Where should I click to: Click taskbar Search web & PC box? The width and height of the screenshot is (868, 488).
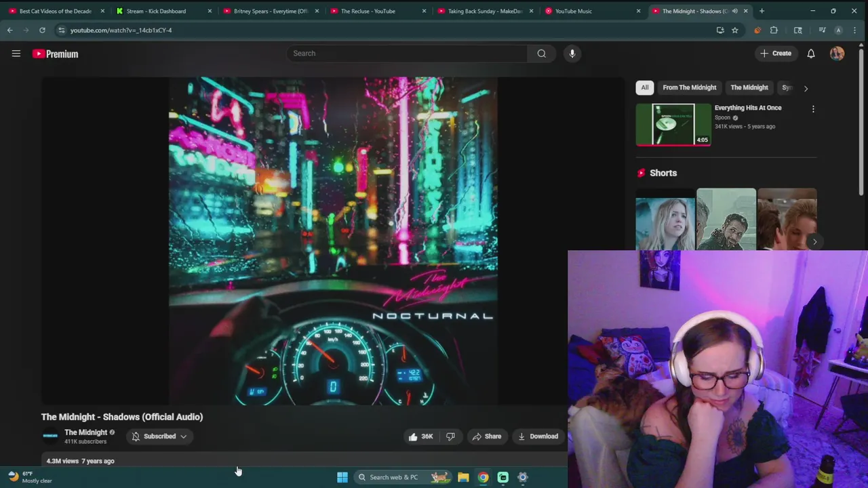[x=403, y=477]
